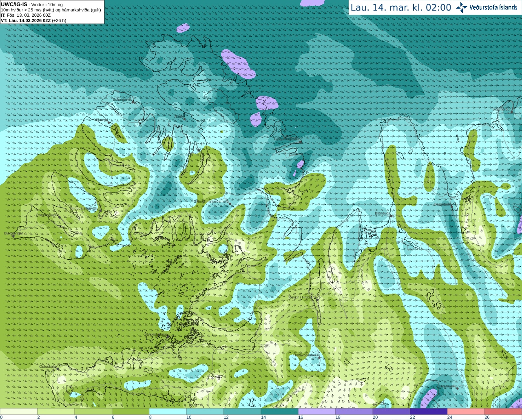
Task: Click the 8–10 m/s light cyan legend swatch
Action: [168, 411]
